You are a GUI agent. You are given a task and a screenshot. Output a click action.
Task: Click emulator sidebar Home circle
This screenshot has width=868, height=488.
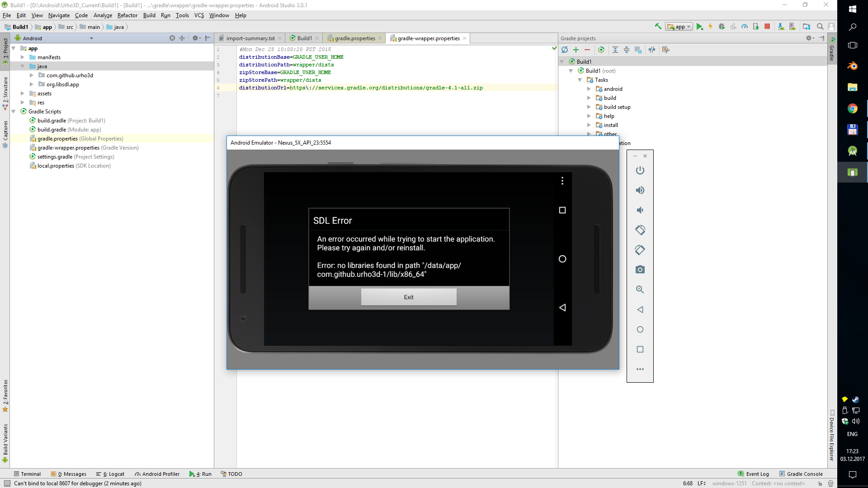point(640,329)
